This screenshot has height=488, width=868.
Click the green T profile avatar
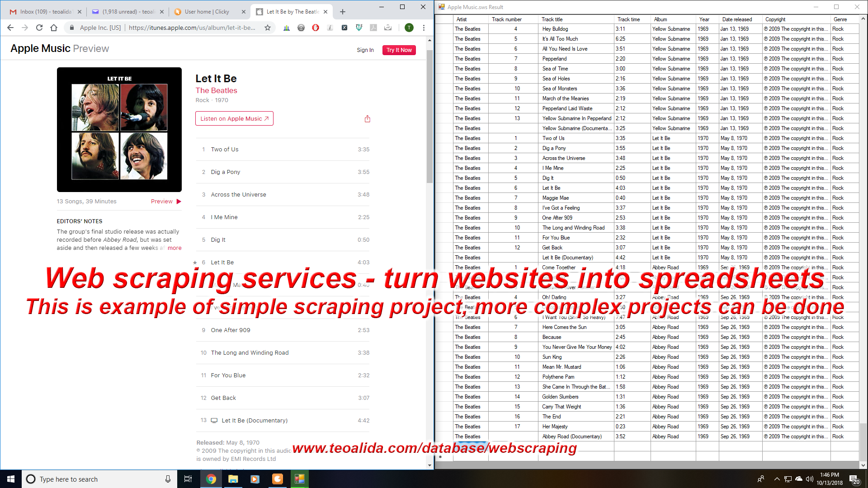coord(409,28)
